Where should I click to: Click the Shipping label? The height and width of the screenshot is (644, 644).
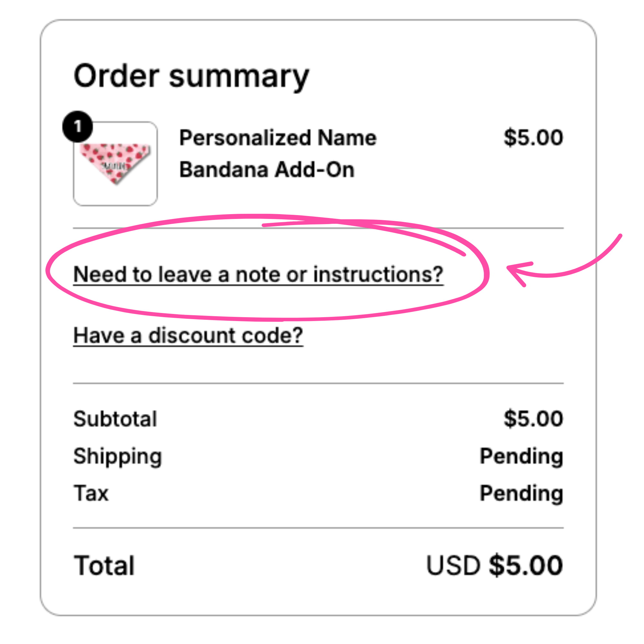click(x=118, y=457)
